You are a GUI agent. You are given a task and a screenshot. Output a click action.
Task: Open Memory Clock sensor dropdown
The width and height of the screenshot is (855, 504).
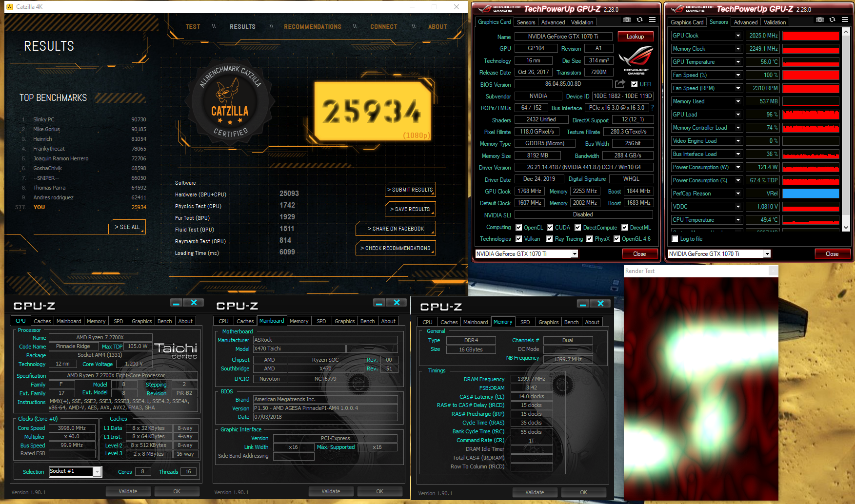[738, 49]
